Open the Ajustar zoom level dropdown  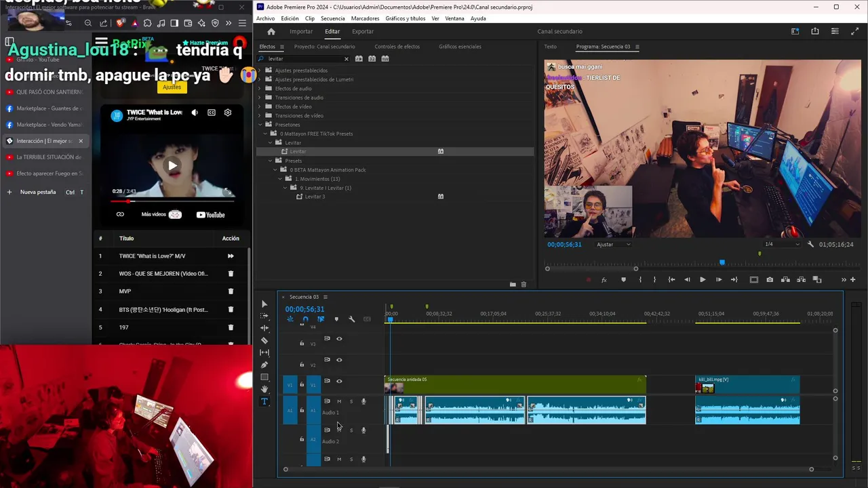pyautogui.click(x=613, y=244)
